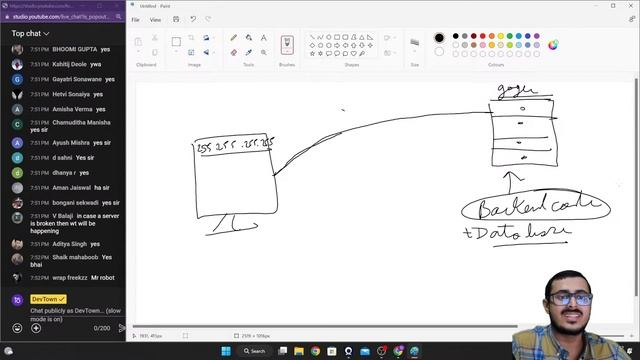Viewport: 640px width, 360px height.
Task: Click the Save icon in title toolbar
Action: pos(176,19)
